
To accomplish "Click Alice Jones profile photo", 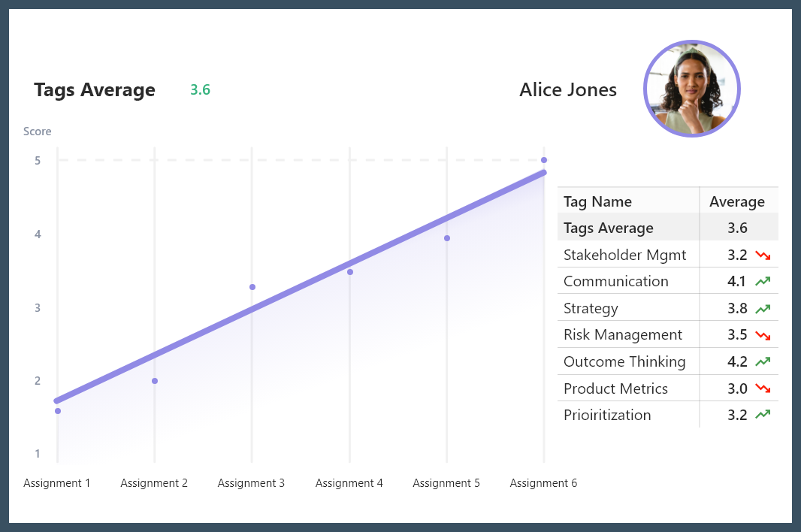I will [x=692, y=89].
